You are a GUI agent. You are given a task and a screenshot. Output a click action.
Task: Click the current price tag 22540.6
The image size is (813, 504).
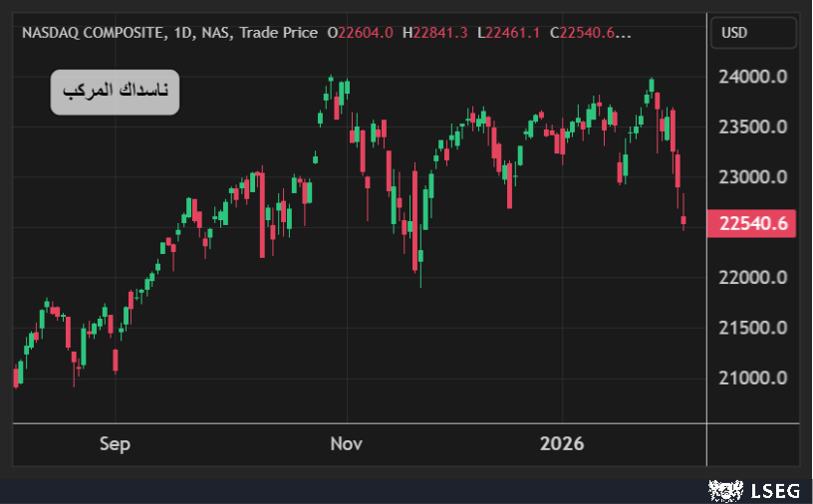[x=753, y=224]
